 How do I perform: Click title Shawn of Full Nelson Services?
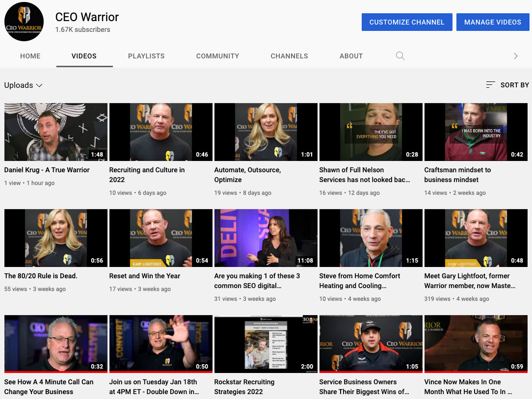coord(364,175)
